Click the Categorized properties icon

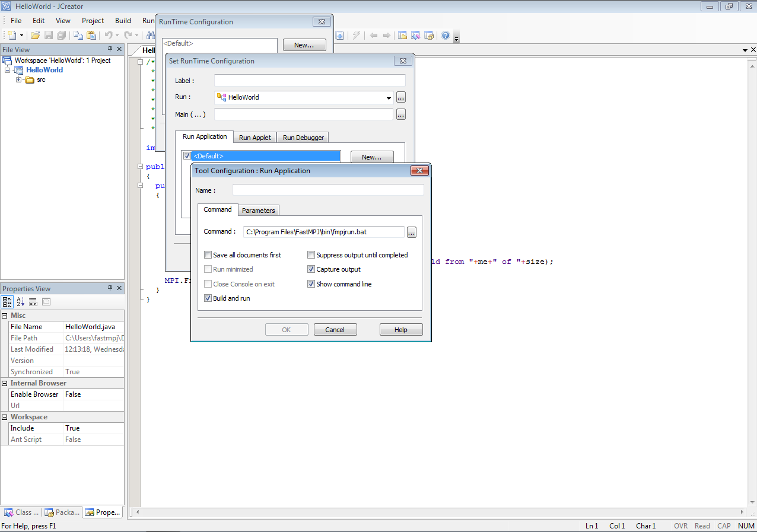(x=8, y=302)
